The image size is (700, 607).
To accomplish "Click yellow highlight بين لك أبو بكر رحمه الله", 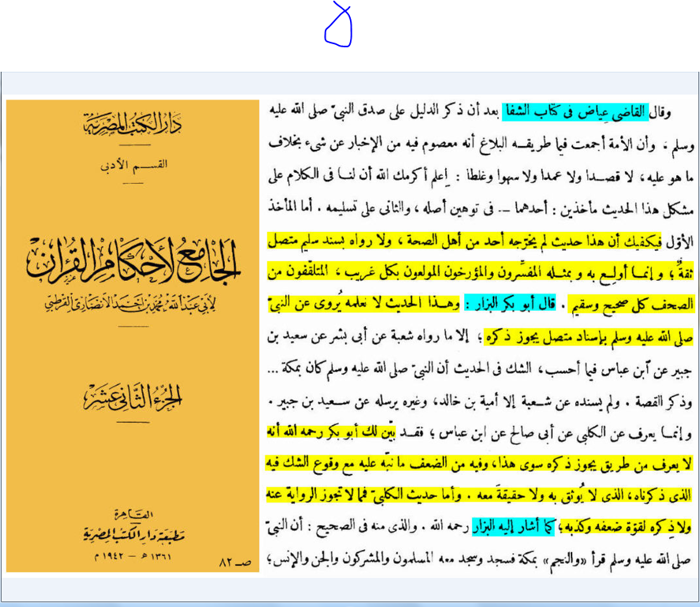I will [x=331, y=432].
